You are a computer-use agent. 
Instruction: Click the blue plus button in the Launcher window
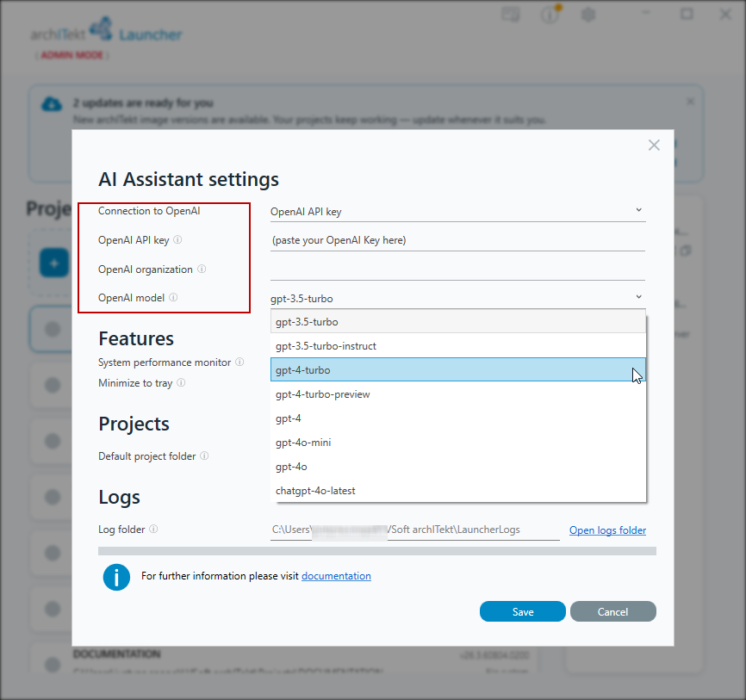(x=54, y=263)
